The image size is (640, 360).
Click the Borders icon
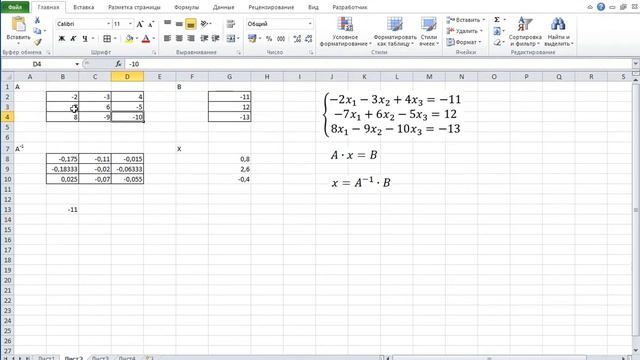[107, 38]
